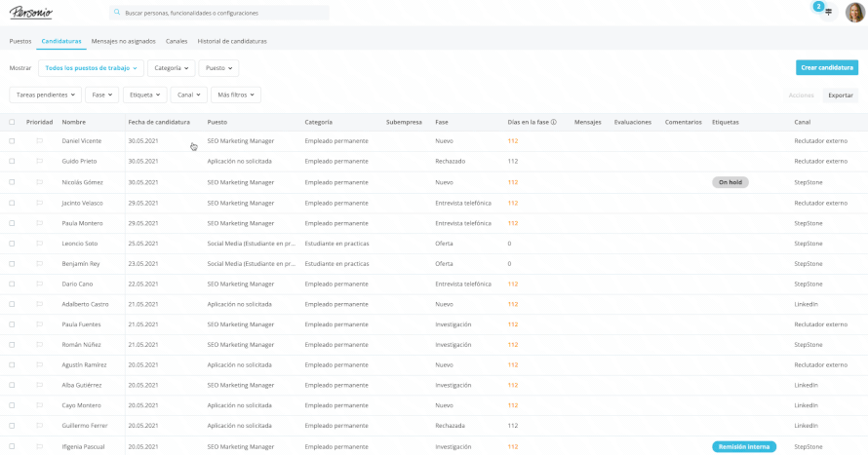Expand the Etiqueta filter
Image resolution: width=868 pixels, height=455 pixels.
[144, 95]
